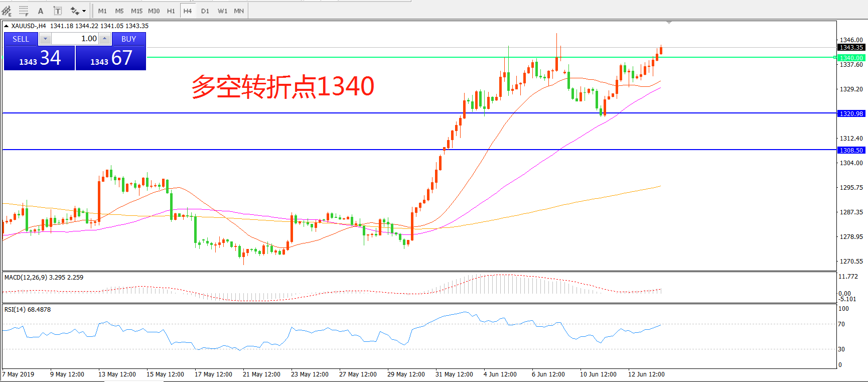Switch to the M15 timeframe
868x382 pixels.
(136, 11)
